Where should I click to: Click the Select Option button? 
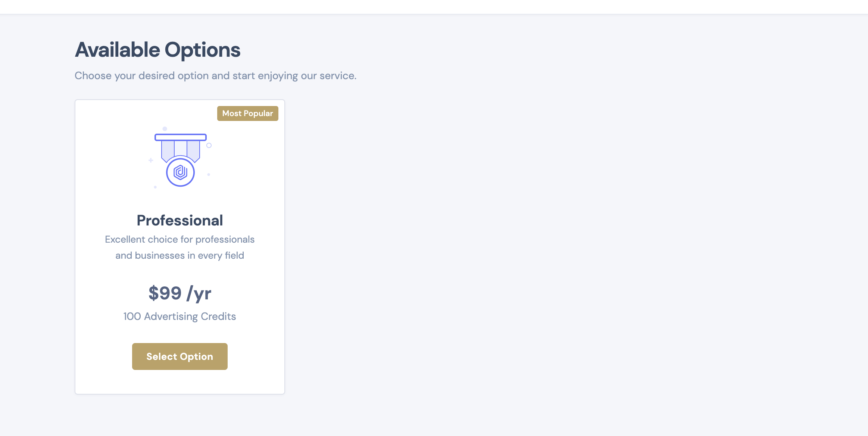[179, 356]
